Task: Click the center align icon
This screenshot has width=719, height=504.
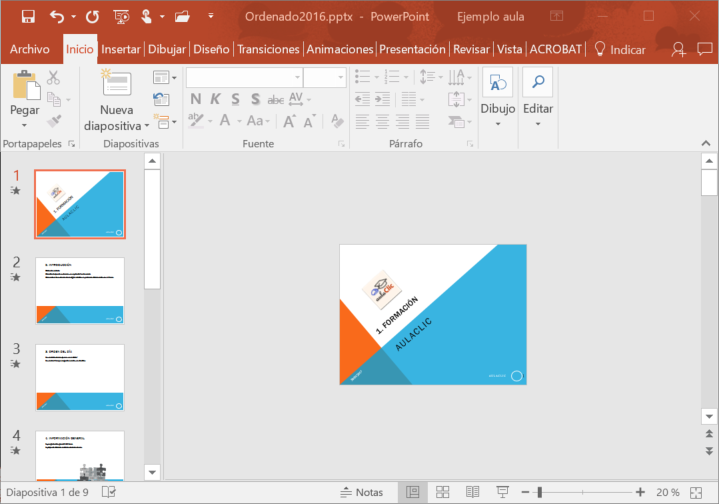Action: click(x=382, y=121)
